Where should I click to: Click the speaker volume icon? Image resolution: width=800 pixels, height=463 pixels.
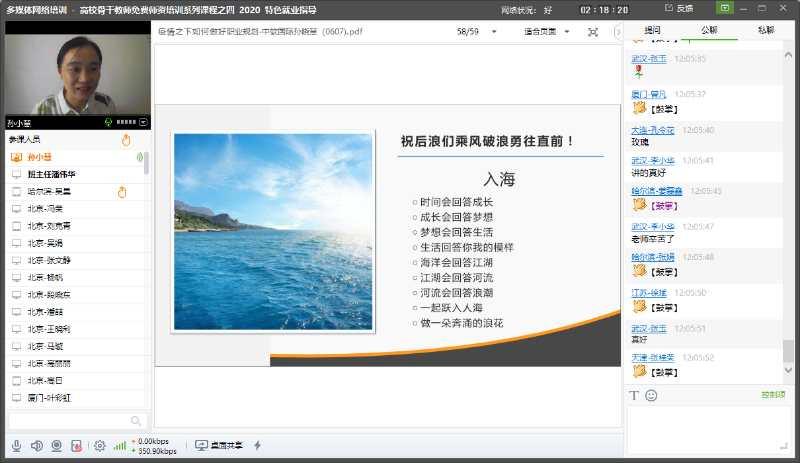coord(37,446)
